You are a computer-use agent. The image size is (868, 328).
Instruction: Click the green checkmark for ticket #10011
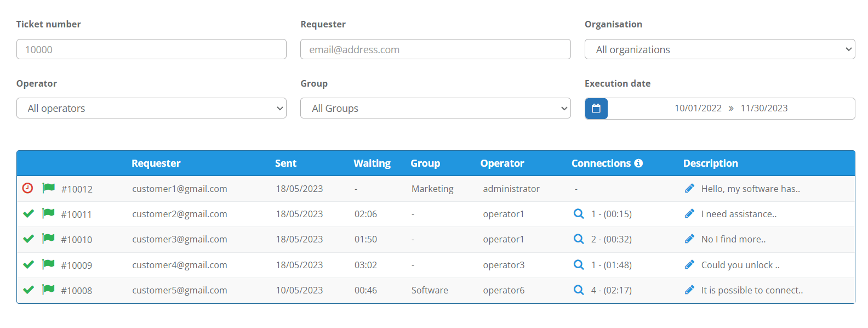tap(28, 213)
